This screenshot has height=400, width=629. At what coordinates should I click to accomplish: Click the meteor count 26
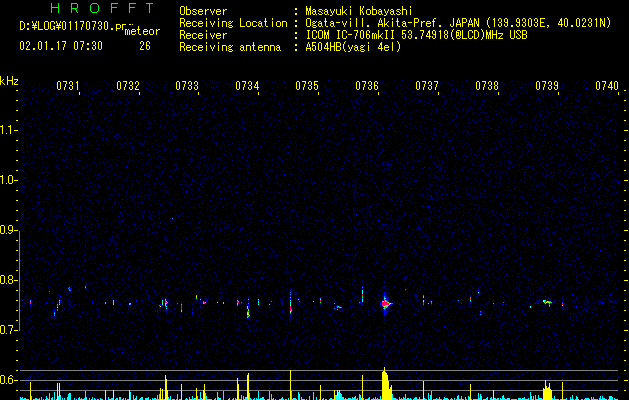145,46
